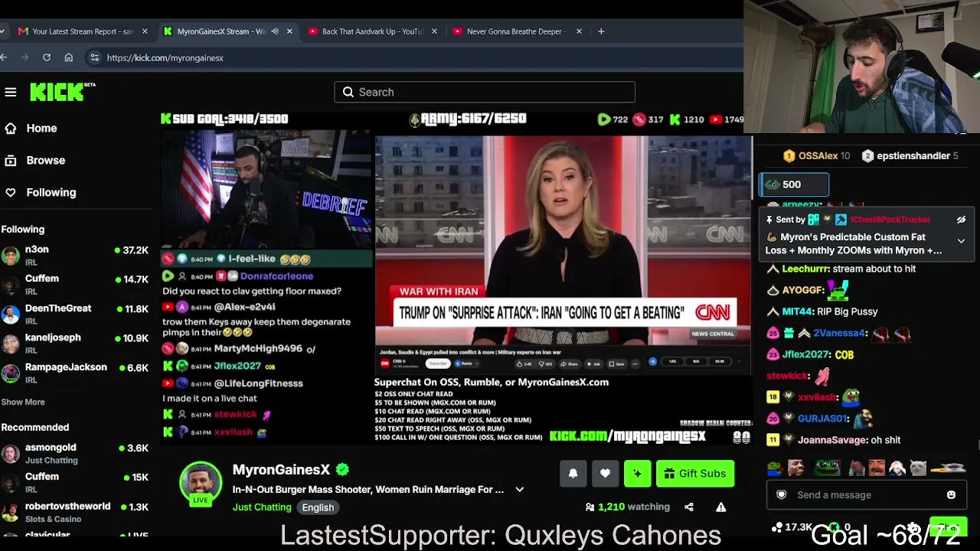Open asmongold in Recommended channels

[x=75, y=454]
